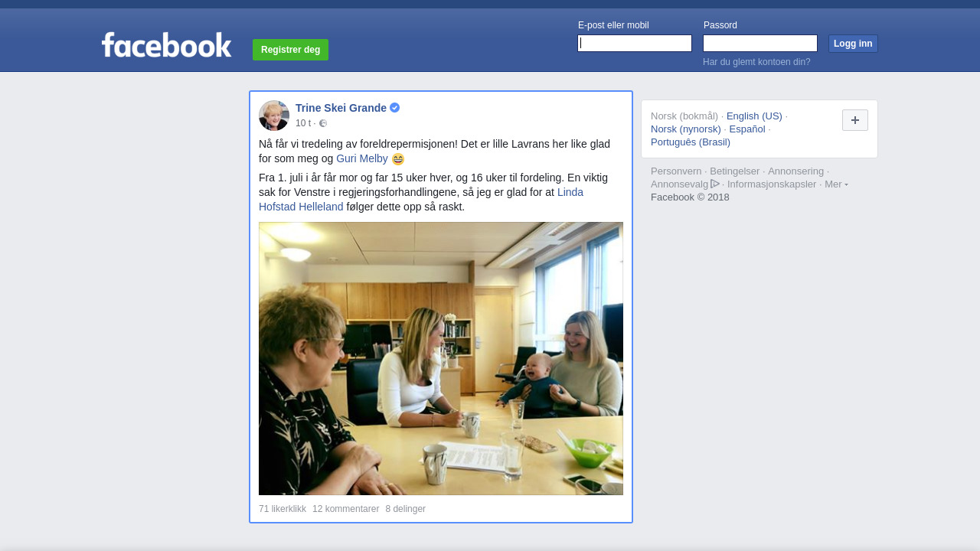Click the public globe icon beside post time
This screenshot has width=980, height=551.
click(323, 123)
